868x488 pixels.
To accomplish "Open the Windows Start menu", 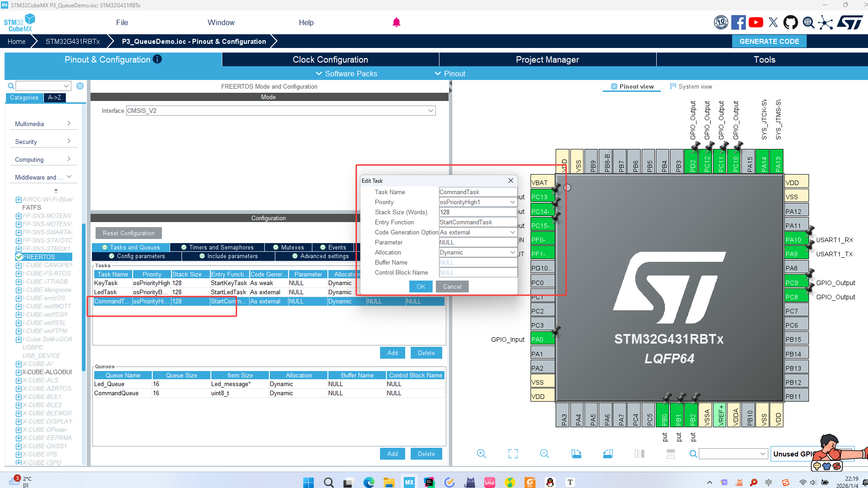I will click(x=309, y=482).
